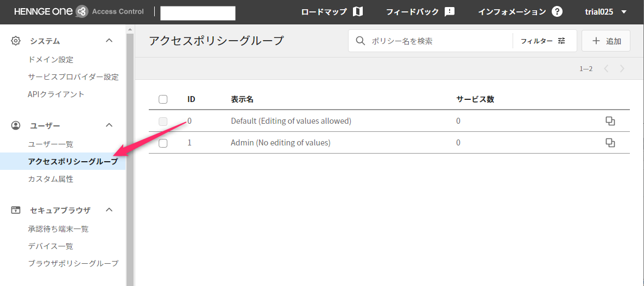Toggle the select-all header checkbox

163,99
